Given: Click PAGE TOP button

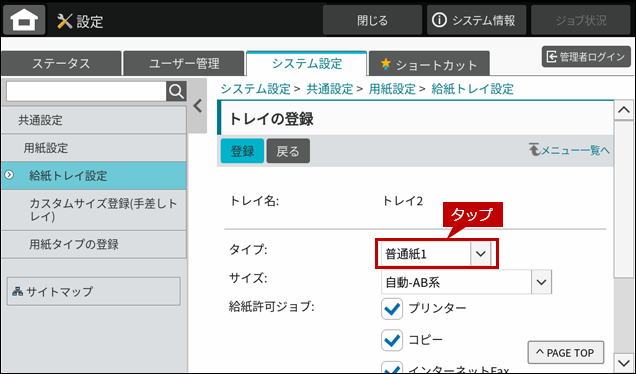Looking at the screenshot, I should coord(566,353).
